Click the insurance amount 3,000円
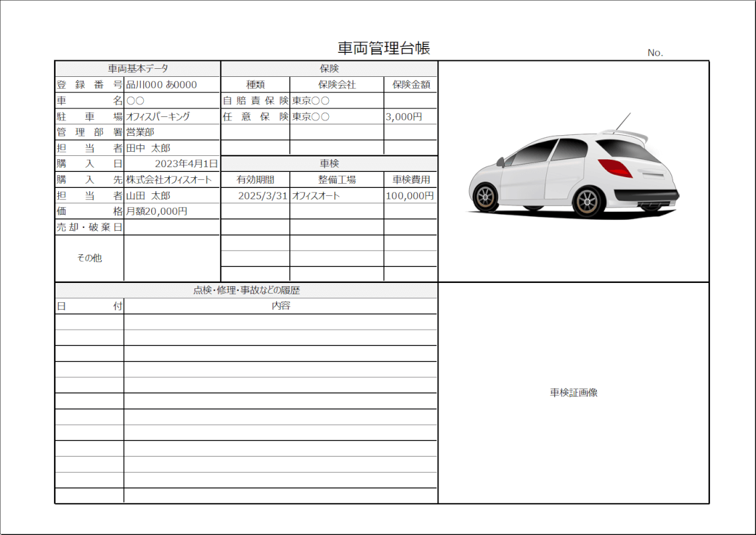Viewport: 756px width, 535px height. 410,116
